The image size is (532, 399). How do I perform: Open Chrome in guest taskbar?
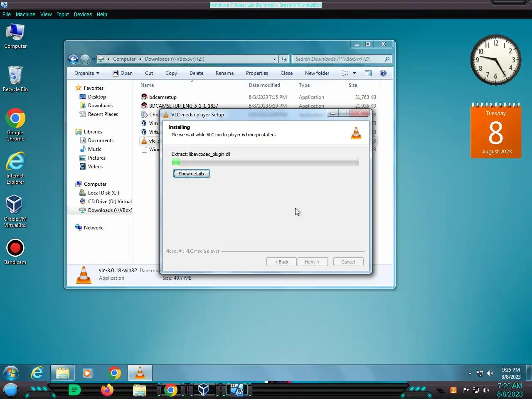(x=114, y=373)
